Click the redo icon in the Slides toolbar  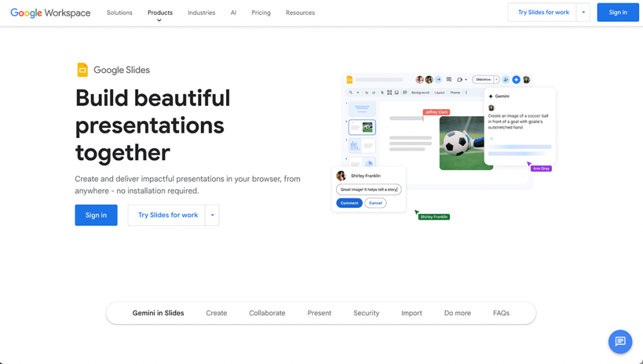click(x=374, y=91)
